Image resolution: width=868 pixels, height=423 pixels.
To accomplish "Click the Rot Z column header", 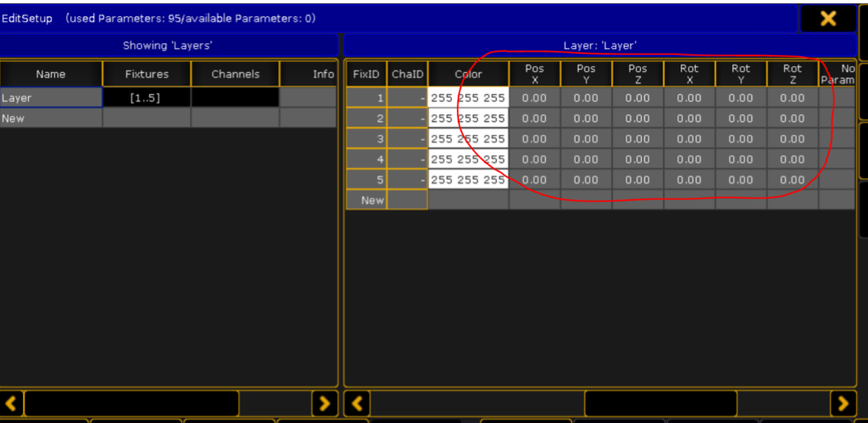I will (793, 74).
